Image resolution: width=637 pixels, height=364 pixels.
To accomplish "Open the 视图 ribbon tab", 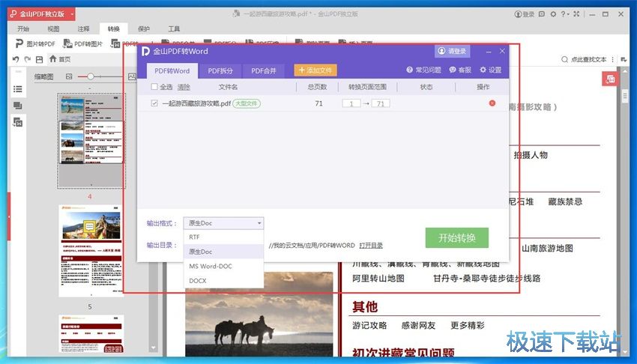I will point(53,28).
